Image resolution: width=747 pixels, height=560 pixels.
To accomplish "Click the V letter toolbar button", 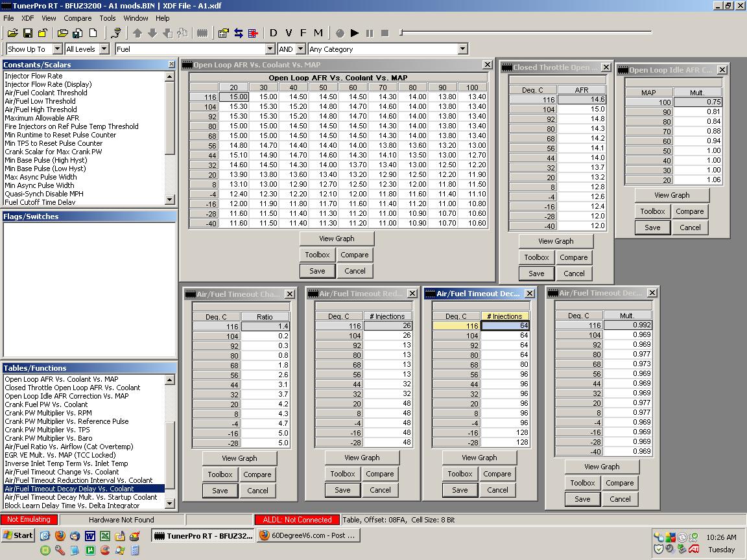I will tap(289, 33).
